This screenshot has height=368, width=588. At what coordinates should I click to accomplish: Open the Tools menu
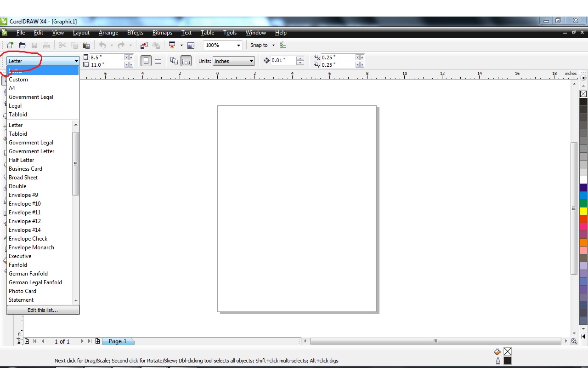pyautogui.click(x=230, y=33)
